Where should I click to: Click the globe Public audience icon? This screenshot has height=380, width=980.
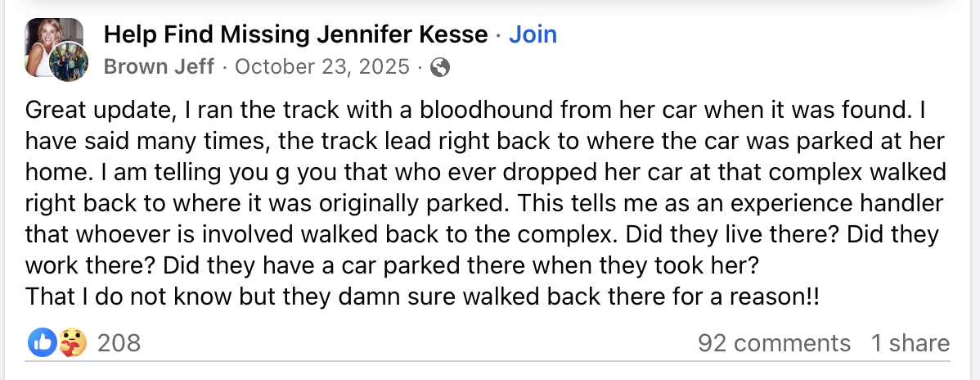pyautogui.click(x=440, y=67)
